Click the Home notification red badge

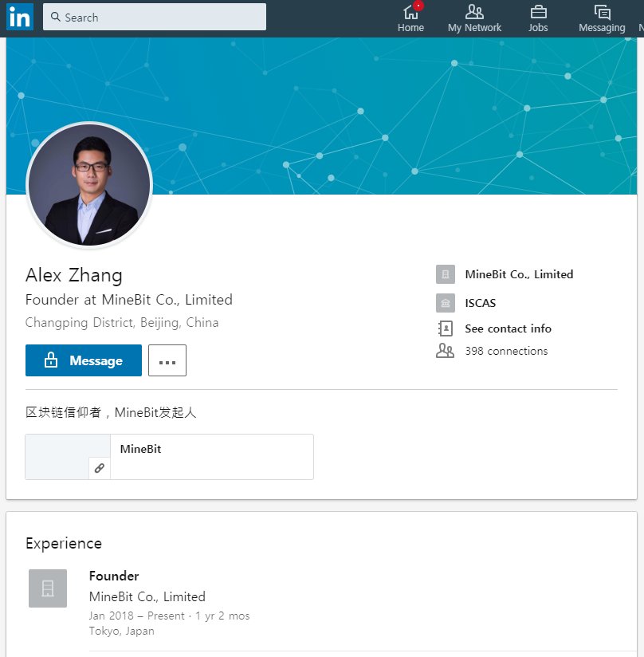(x=418, y=6)
